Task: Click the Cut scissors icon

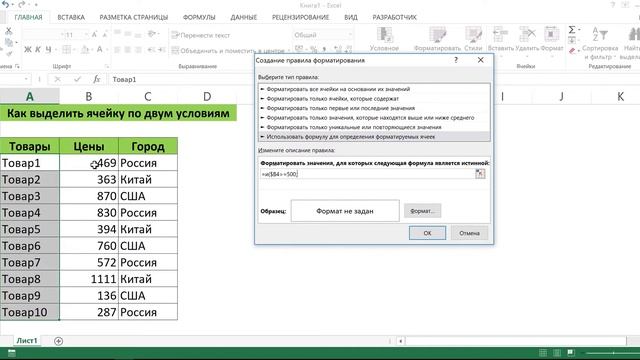Action: [x=8, y=31]
